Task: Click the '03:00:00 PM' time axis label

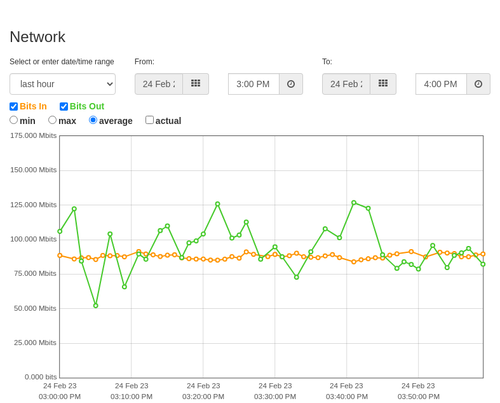Action: click(x=60, y=397)
